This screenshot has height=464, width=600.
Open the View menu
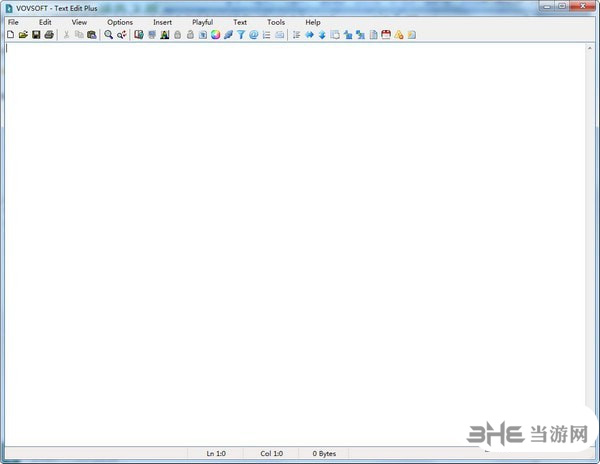[79, 22]
